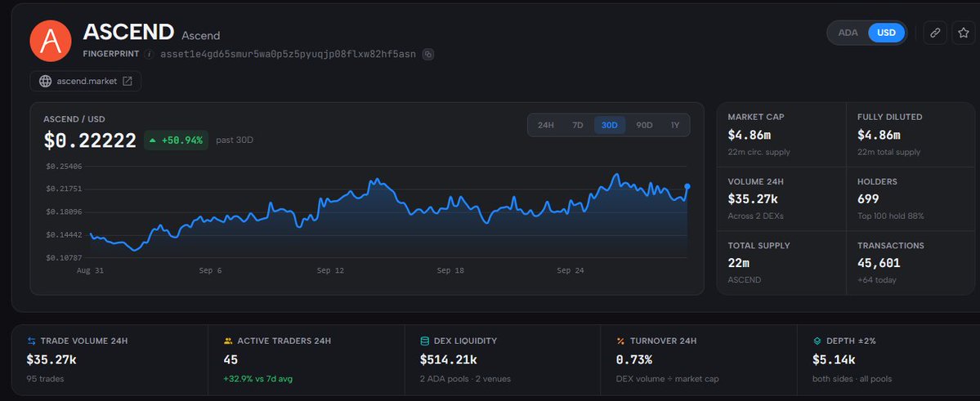The image size is (980, 401).
Task: Click "Across 2 DEXs" text
Action: point(755,216)
